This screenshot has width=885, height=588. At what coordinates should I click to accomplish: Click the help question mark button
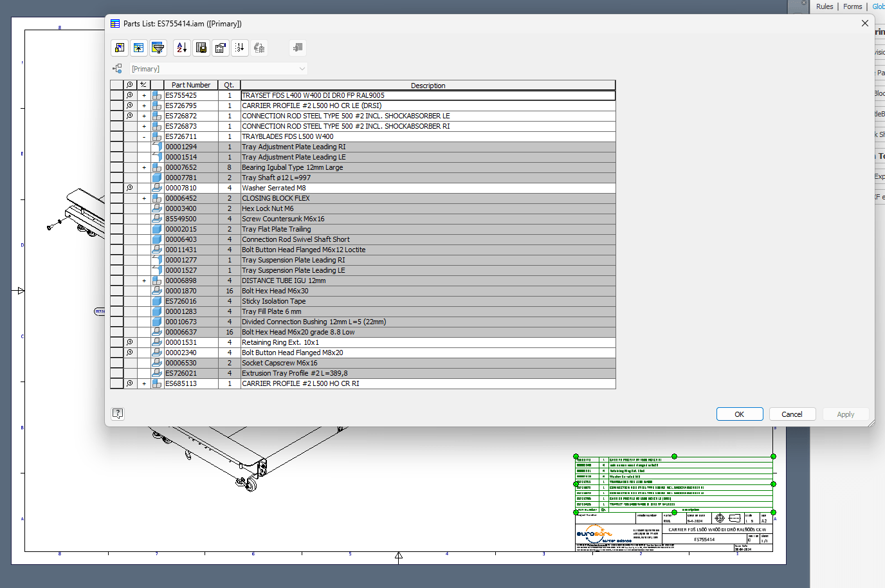pyautogui.click(x=118, y=414)
